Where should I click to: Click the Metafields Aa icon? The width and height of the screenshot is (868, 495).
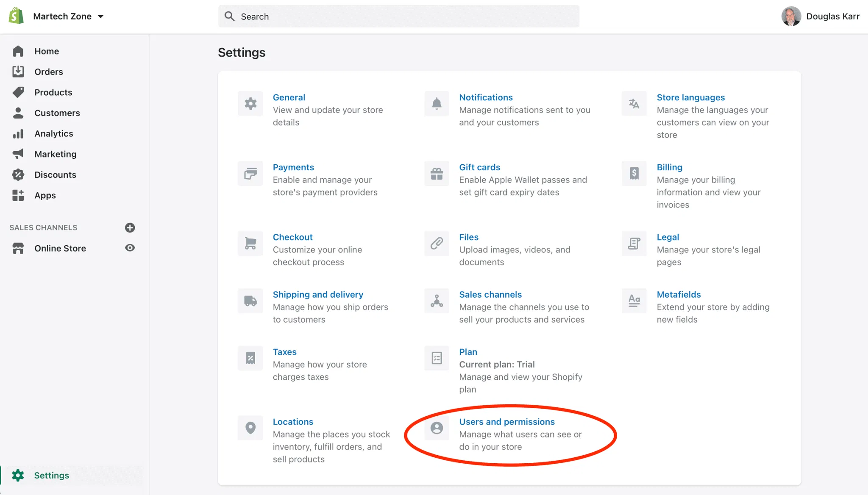[634, 301]
